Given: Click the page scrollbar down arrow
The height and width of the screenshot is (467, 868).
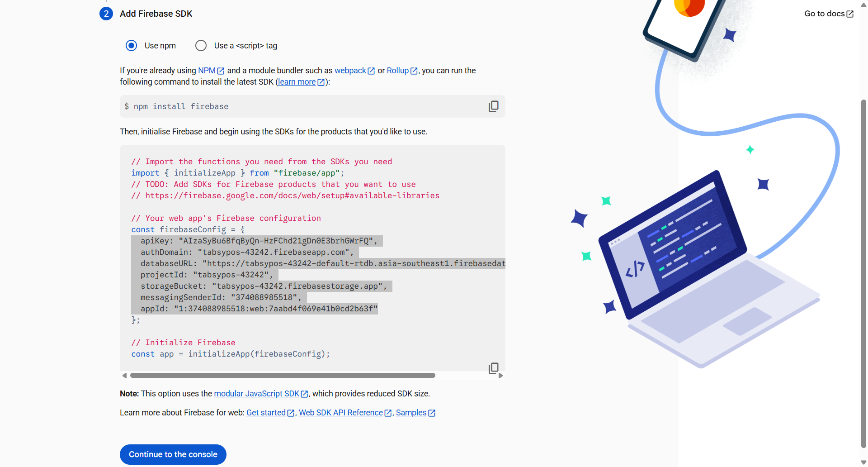Looking at the screenshot, I should click(863, 462).
